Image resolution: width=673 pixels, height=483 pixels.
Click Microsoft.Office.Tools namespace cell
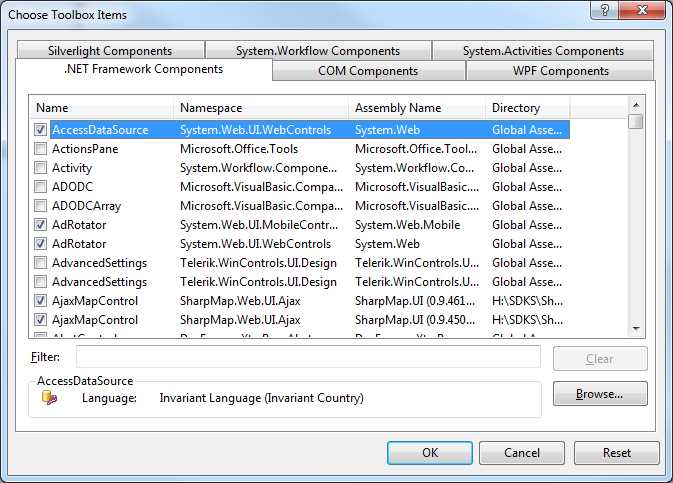point(239,149)
